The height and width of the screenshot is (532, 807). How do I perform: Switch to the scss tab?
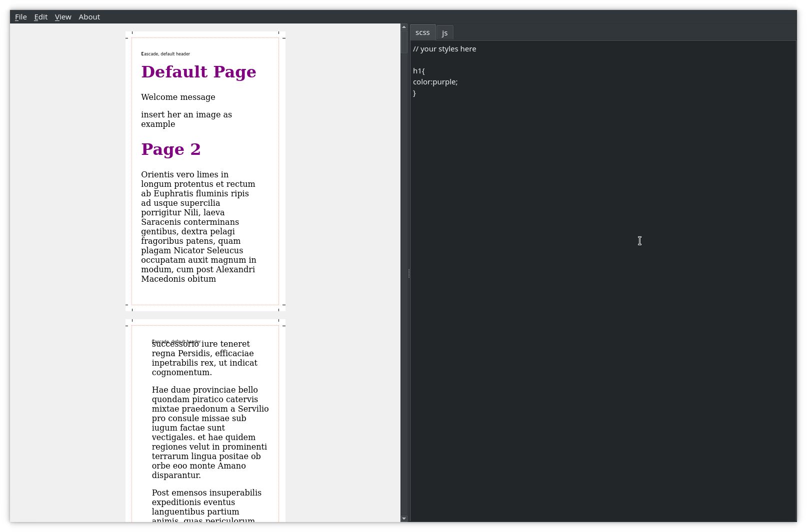(422, 32)
